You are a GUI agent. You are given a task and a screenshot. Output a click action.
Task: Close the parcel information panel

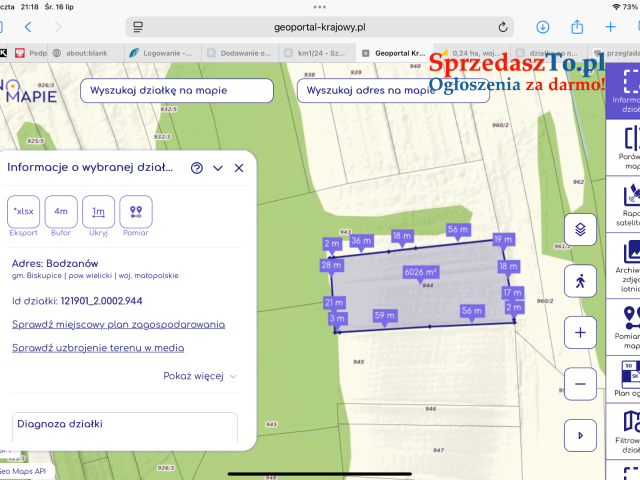click(239, 168)
